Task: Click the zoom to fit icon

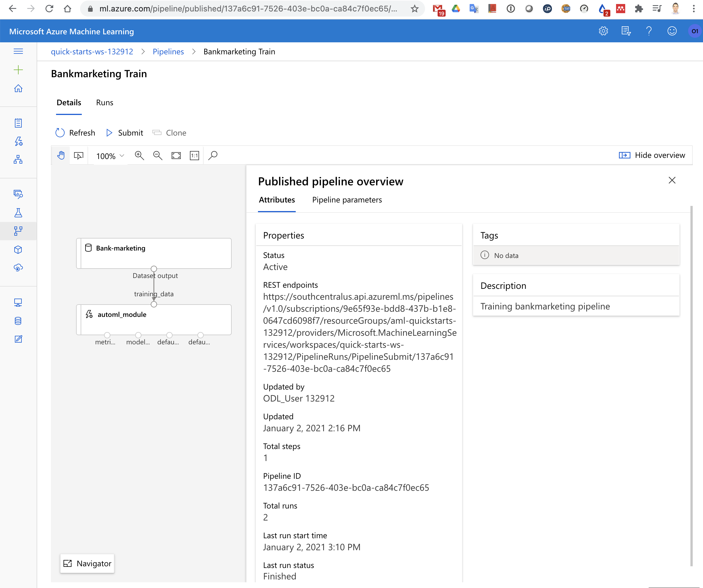Action: click(176, 156)
